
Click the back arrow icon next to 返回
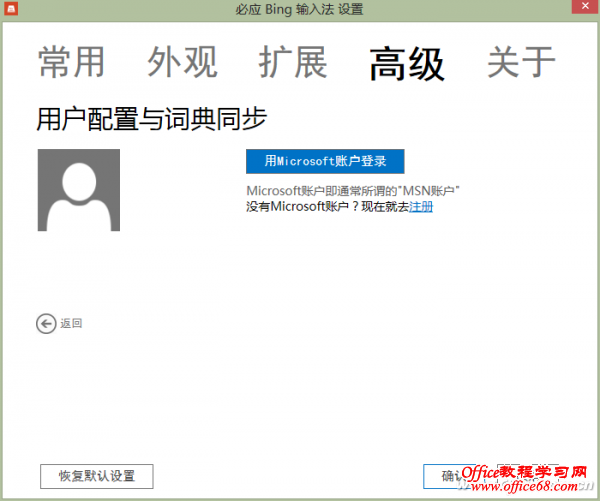[46, 324]
